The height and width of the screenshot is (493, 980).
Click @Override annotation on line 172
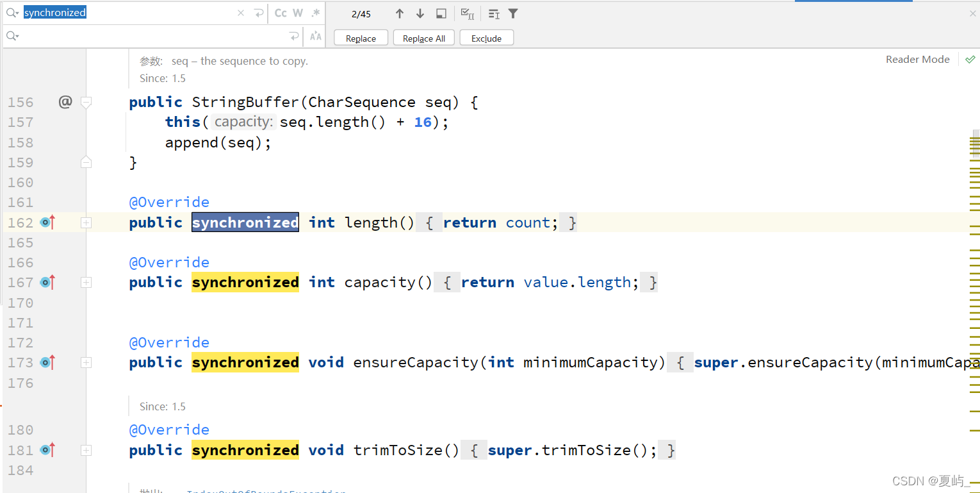pyautogui.click(x=169, y=342)
